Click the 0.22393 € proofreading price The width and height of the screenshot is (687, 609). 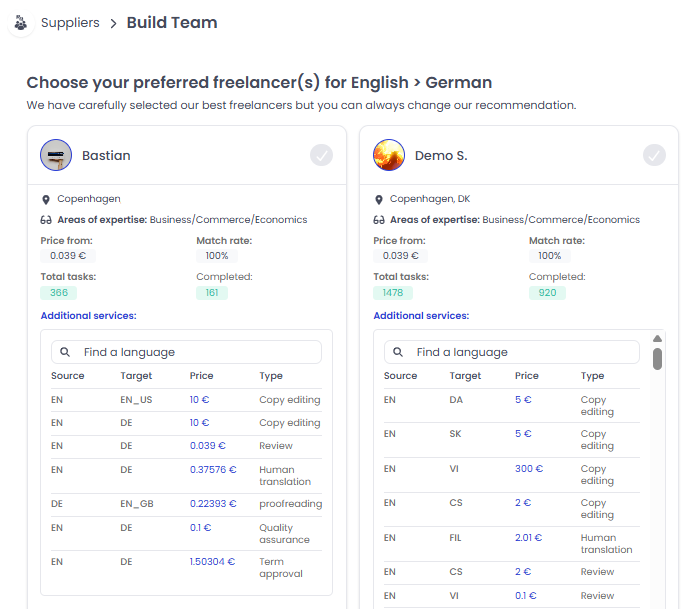[213, 504]
